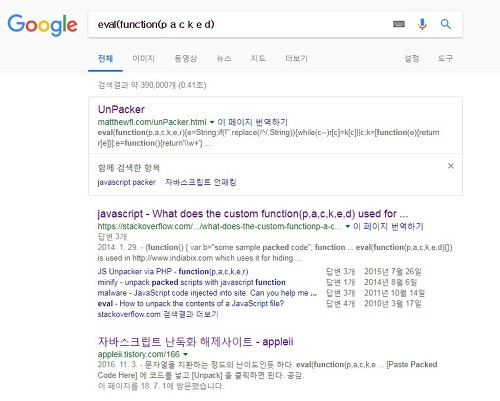Click 이 페이지 번역하기 for stackoverflow result
The height and width of the screenshot is (401, 500).
point(388,227)
